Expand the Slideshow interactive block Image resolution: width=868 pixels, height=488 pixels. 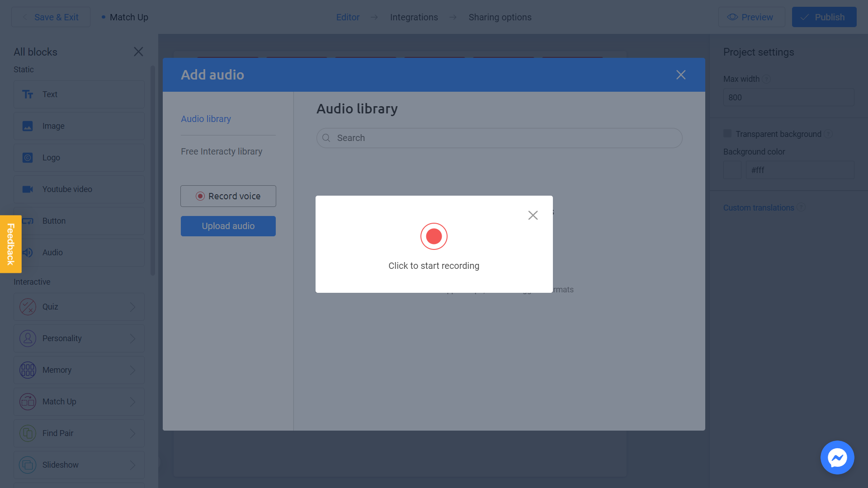tap(132, 465)
